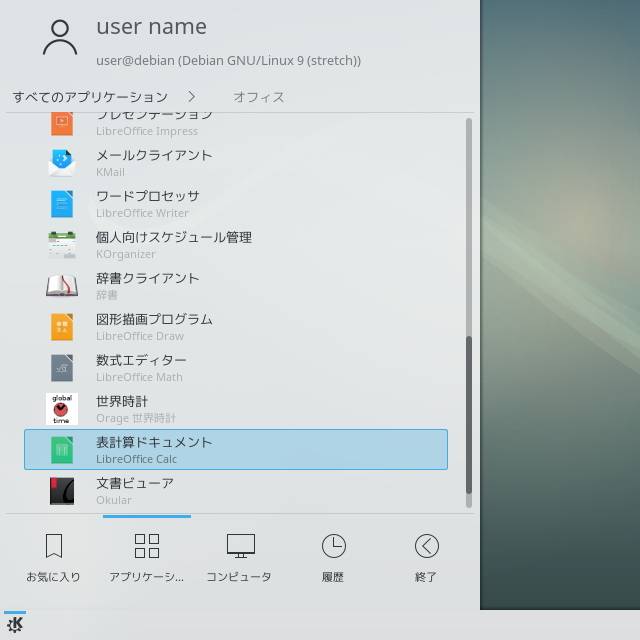Select メールクライアント entry text
The image size is (640, 640).
[x=154, y=155]
